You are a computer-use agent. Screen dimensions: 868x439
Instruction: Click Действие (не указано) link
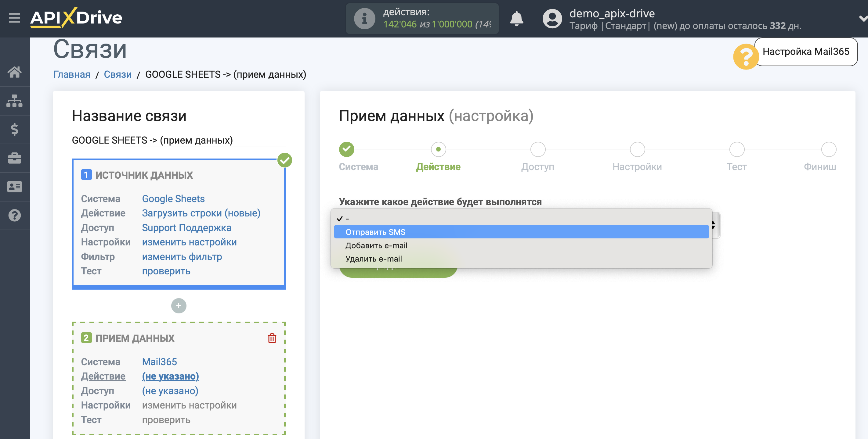tap(170, 376)
